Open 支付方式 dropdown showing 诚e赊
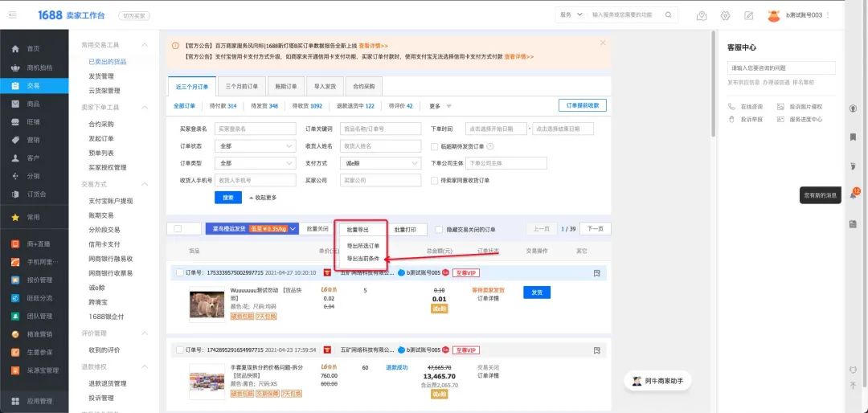 (380, 163)
